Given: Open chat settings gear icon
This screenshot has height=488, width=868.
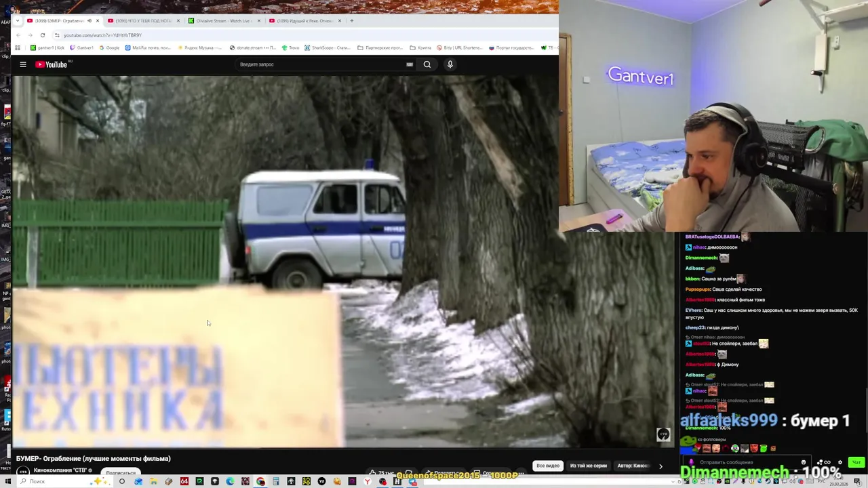Looking at the screenshot, I should (840, 462).
